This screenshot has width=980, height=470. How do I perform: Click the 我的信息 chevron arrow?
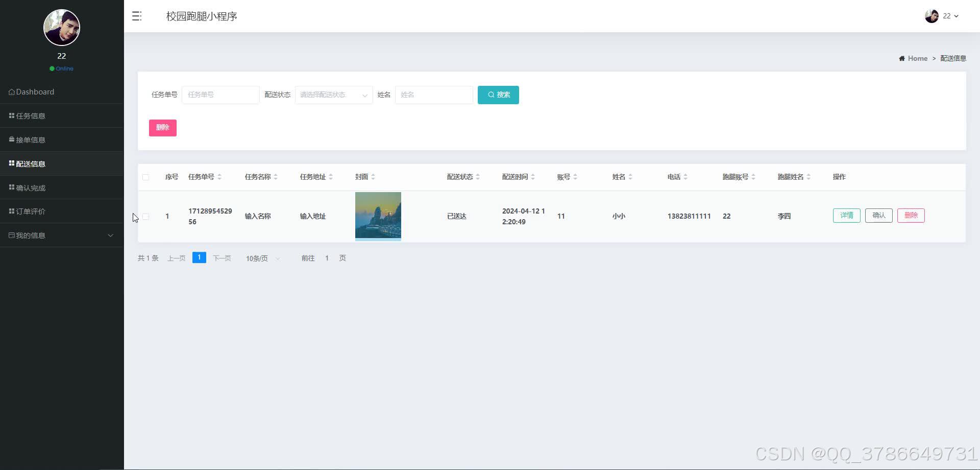coord(110,236)
